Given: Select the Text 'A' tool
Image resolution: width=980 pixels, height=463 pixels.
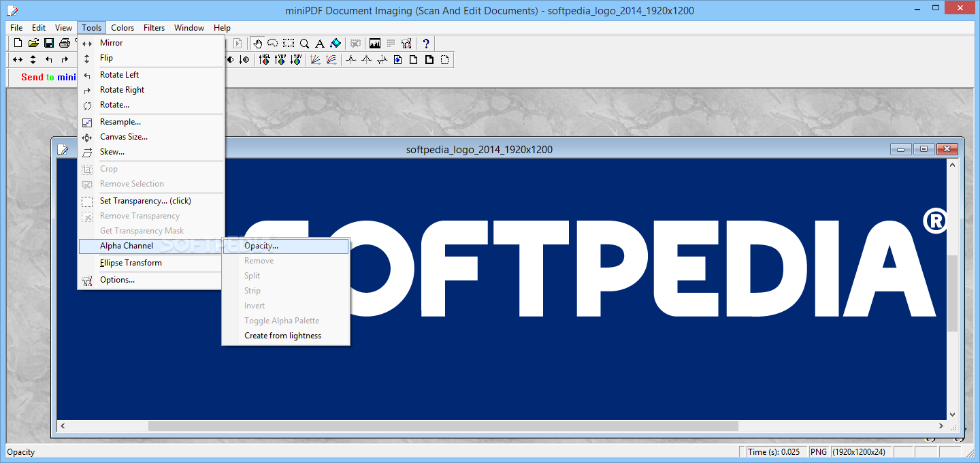Looking at the screenshot, I should click(x=319, y=43).
